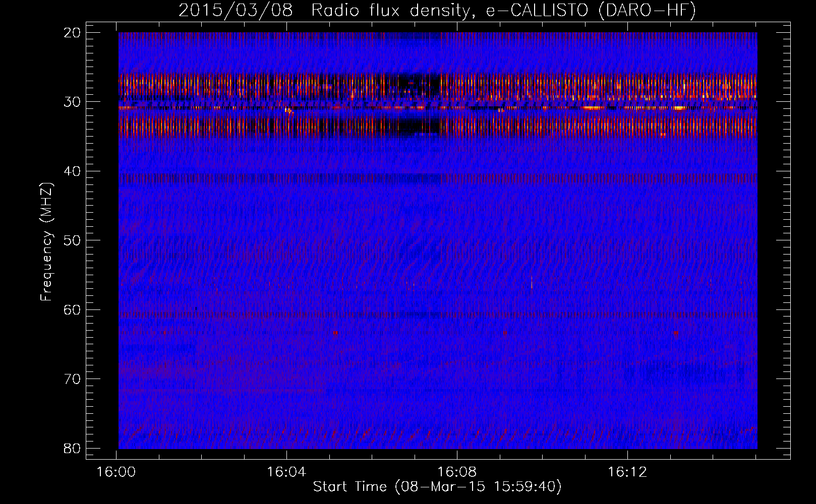Click the '16:12' time tick label
This screenshot has height=504, width=816.
[x=627, y=472]
